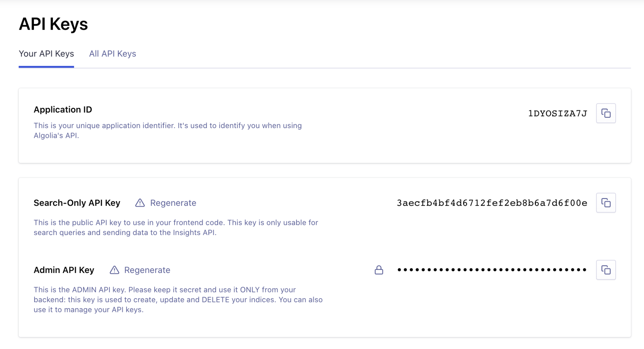The width and height of the screenshot is (644, 349).
Task: Click the Search-Only API key string
Action: pos(492,203)
